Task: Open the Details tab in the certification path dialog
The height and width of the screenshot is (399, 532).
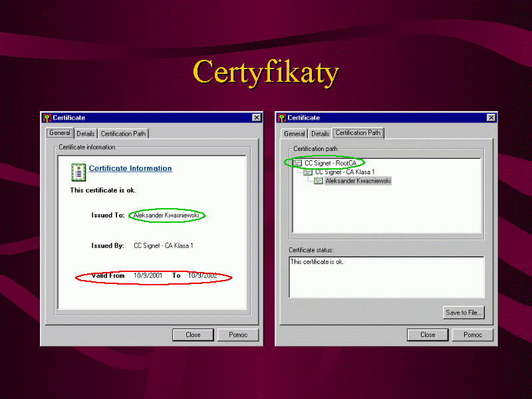Action: pos(321,134)
